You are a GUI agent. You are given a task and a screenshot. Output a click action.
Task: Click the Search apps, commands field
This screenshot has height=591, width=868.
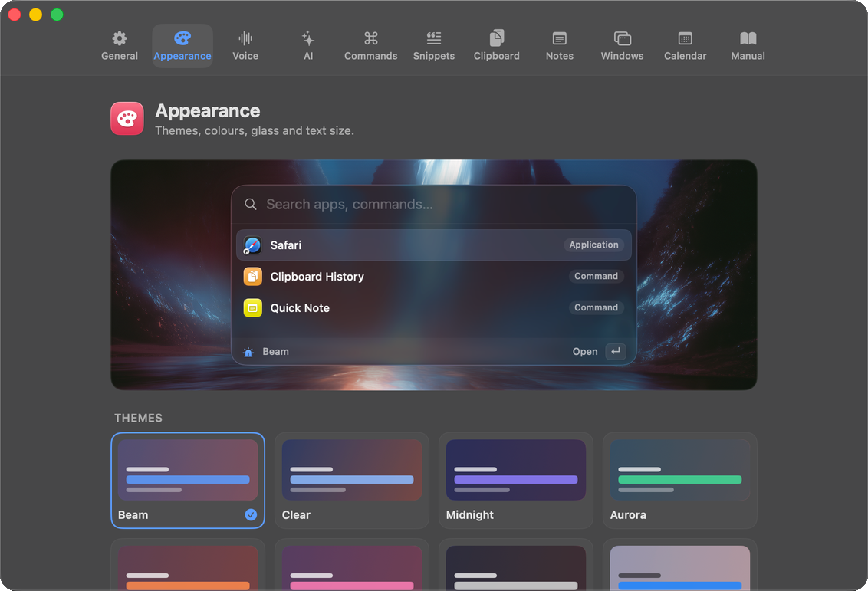[x=434, y=204]
